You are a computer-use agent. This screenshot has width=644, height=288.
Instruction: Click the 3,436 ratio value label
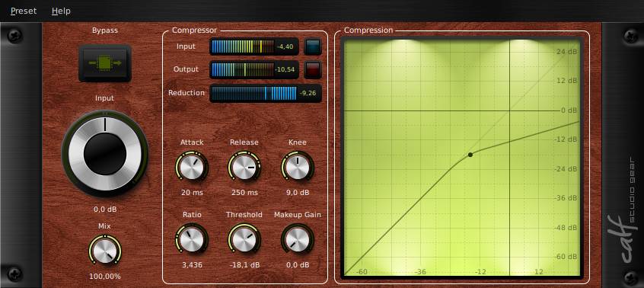tap(192, 265)
